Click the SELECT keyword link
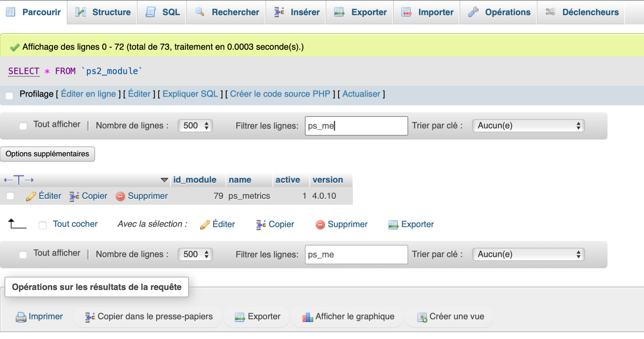This screenshot has height=339, width=644. [x=24, y=71]
